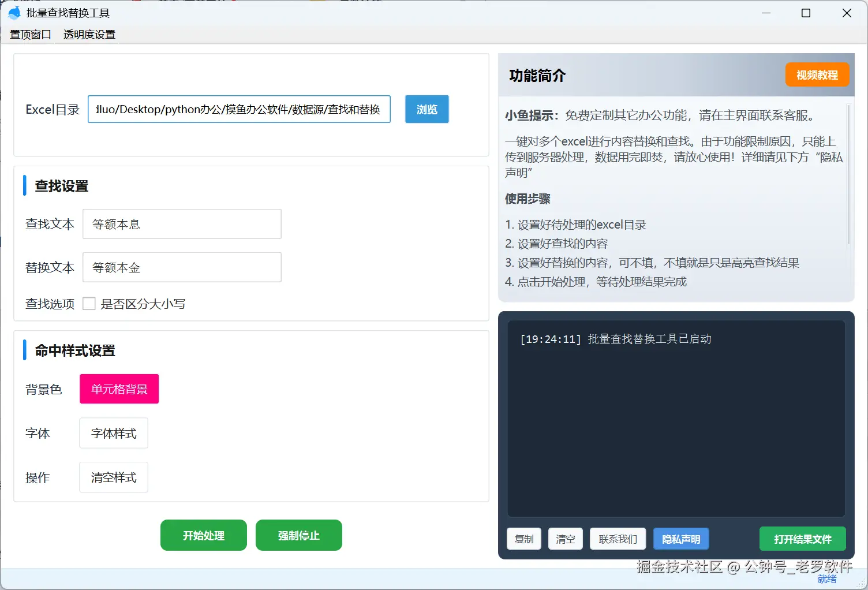
Task: Click the 查找设置 section heading
Action: (62, 186)
